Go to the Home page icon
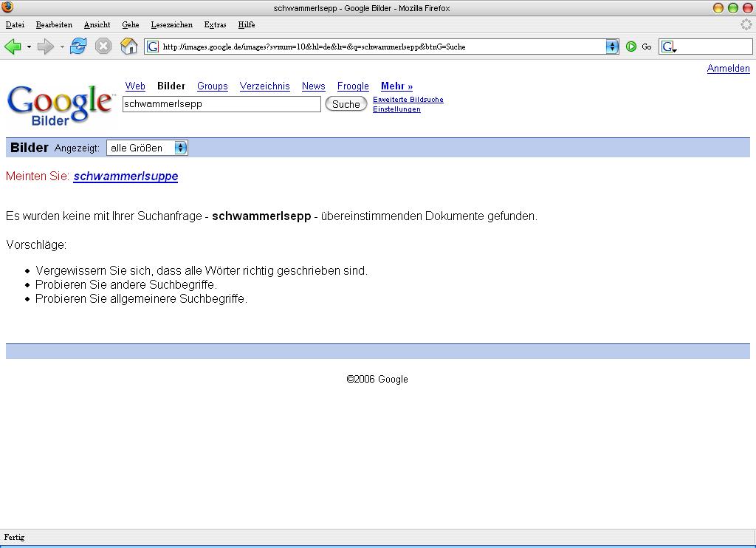Screen dimensions: 756x548 128,47
